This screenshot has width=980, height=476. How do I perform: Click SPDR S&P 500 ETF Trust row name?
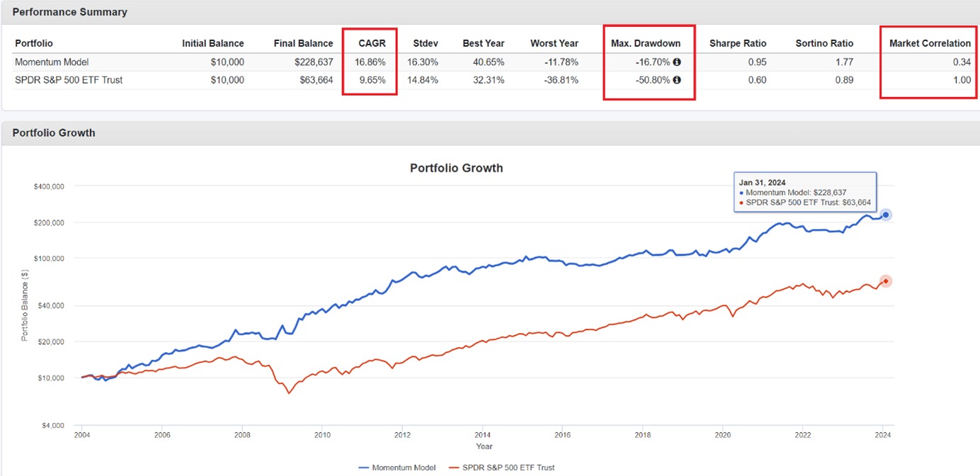pos(69,80)
